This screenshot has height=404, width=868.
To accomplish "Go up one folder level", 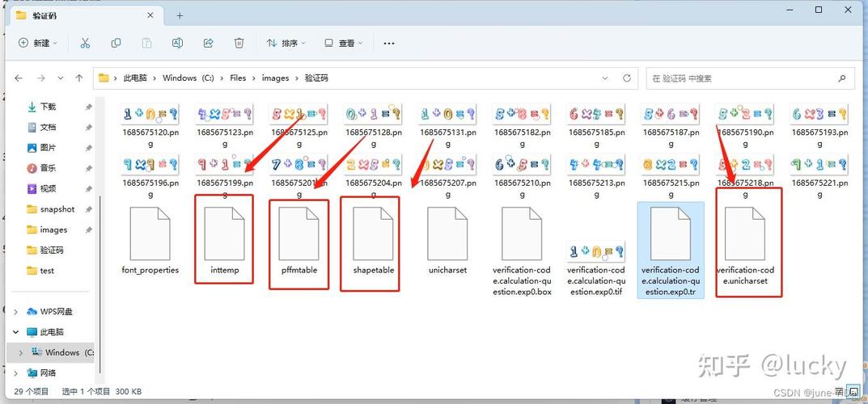I will click(x=79, y=78).
